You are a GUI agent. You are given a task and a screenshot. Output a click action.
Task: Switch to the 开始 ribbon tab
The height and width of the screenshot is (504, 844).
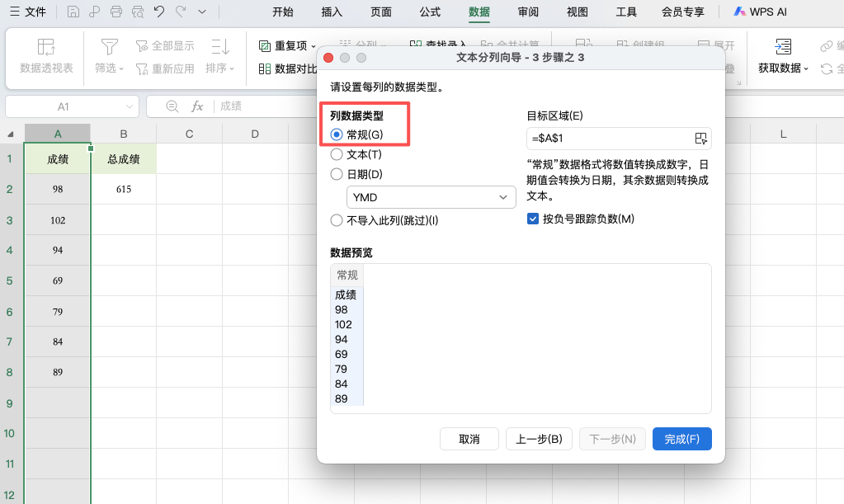tap(283, 12)
